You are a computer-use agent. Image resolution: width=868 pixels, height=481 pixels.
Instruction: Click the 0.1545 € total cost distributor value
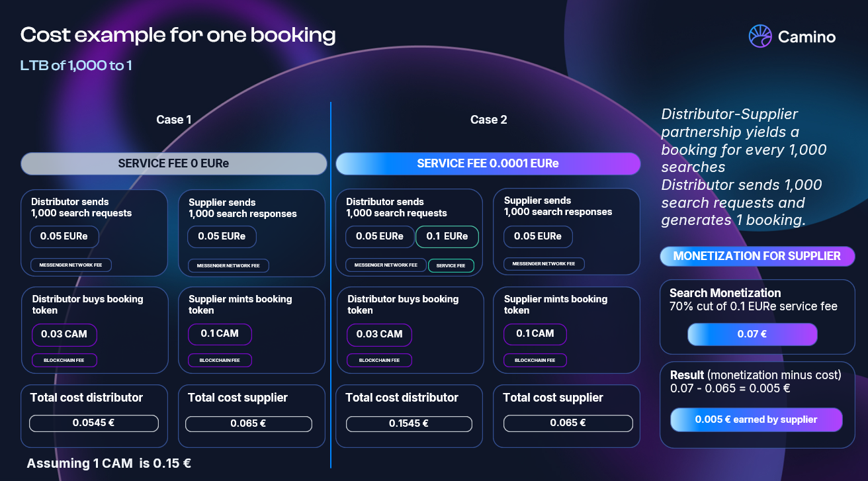(409, 423)
